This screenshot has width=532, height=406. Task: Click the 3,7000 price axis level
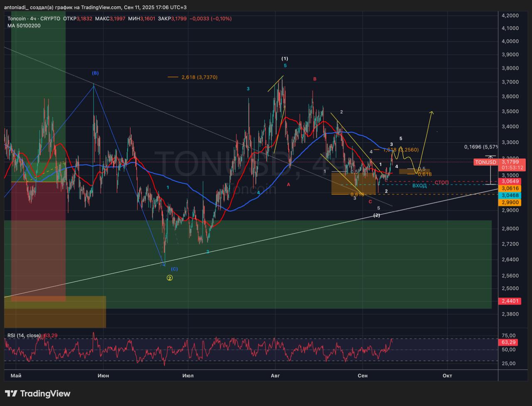coord(510,82)
